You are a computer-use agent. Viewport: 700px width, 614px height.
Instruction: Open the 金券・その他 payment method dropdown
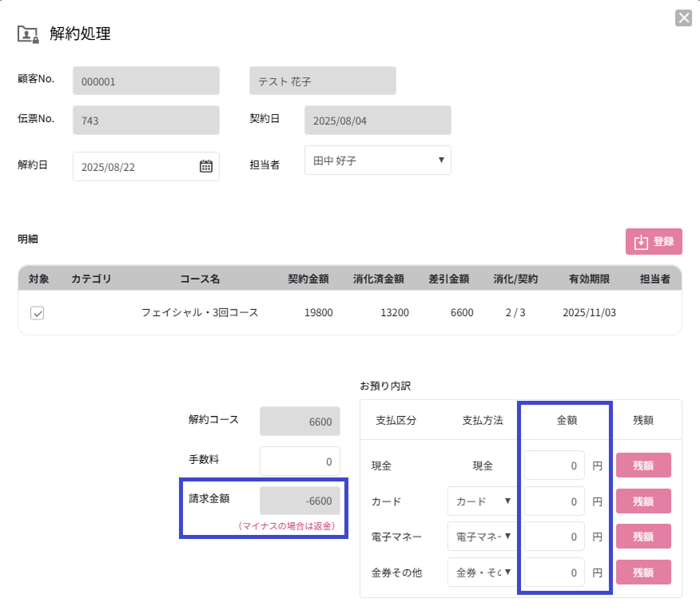[483, 572]
